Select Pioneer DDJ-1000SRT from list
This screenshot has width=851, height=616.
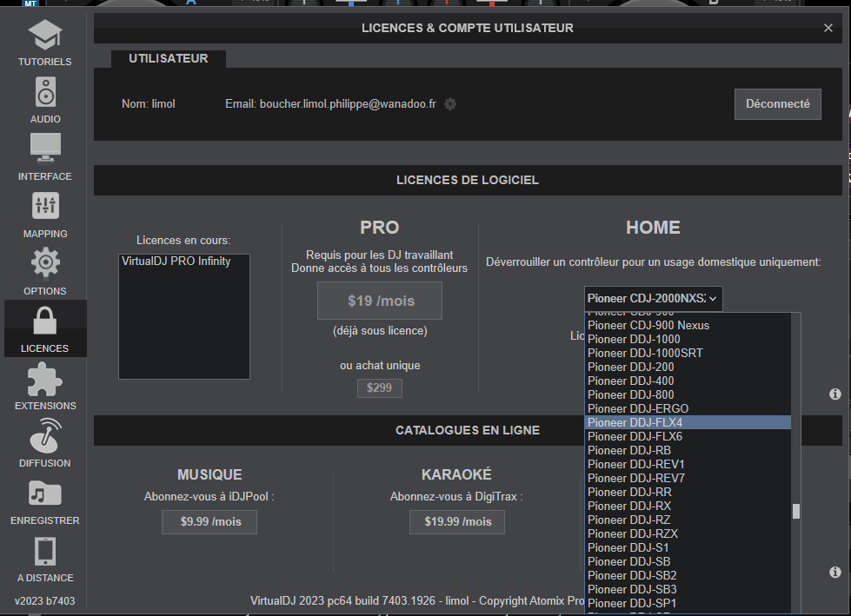click(x=688, y=353)
